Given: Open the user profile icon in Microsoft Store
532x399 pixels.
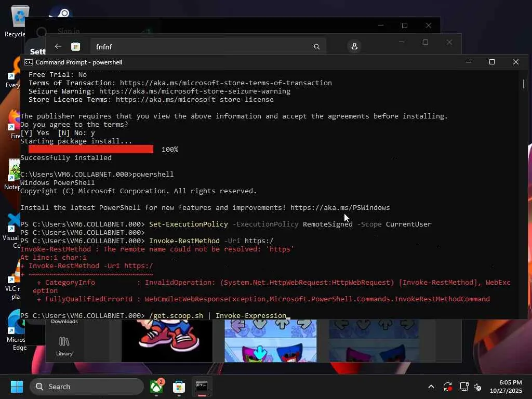Looking at the screenshot, I should [x=354, y=46].
